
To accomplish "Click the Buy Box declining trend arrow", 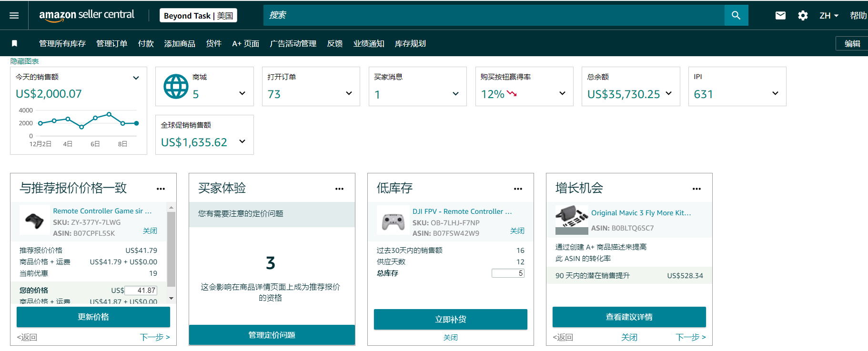I will point(512,93).
